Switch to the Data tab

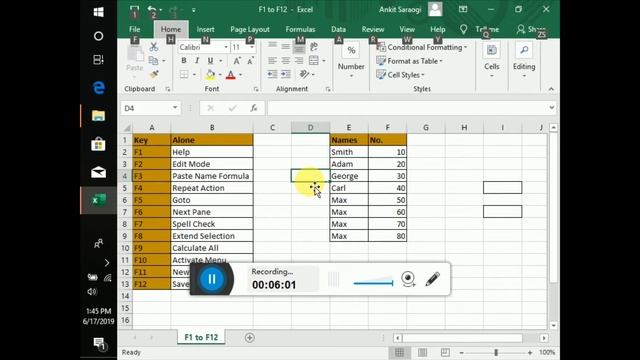pos(338,29)
